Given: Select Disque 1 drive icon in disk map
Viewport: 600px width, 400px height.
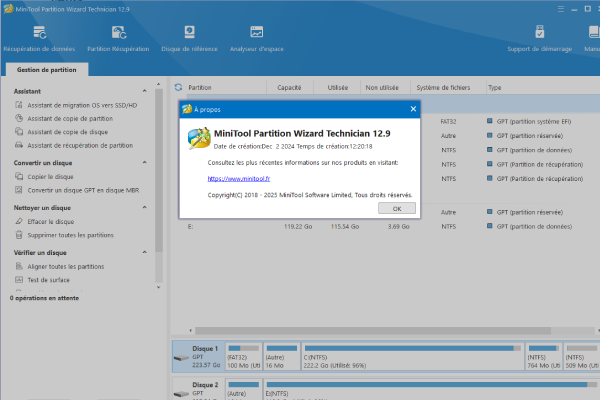Looking at the screenshot, I should click(181, 358).
